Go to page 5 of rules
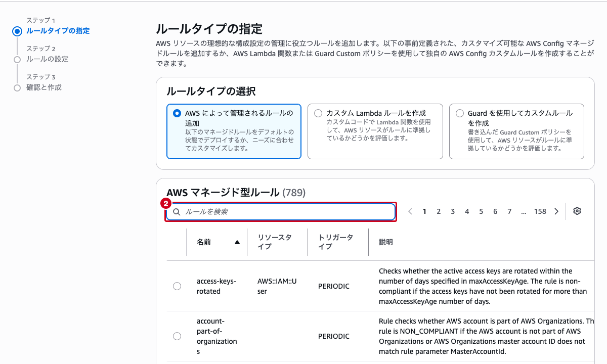 481,211
